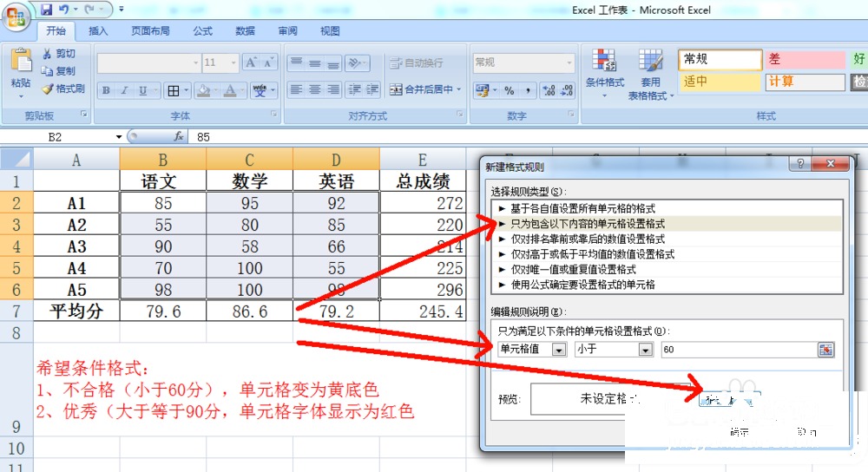Apply fill color to cells
The image size is (868, 472).
(204, 90)
